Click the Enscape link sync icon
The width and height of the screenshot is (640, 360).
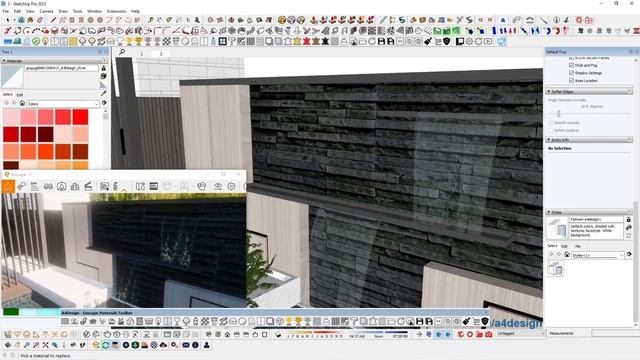(x=22, y=187)
